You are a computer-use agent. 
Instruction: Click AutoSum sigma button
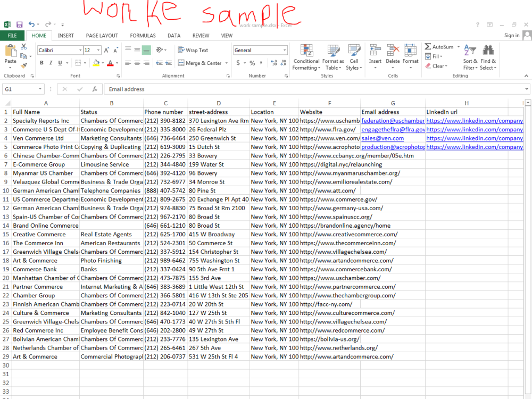coord(439,47)
